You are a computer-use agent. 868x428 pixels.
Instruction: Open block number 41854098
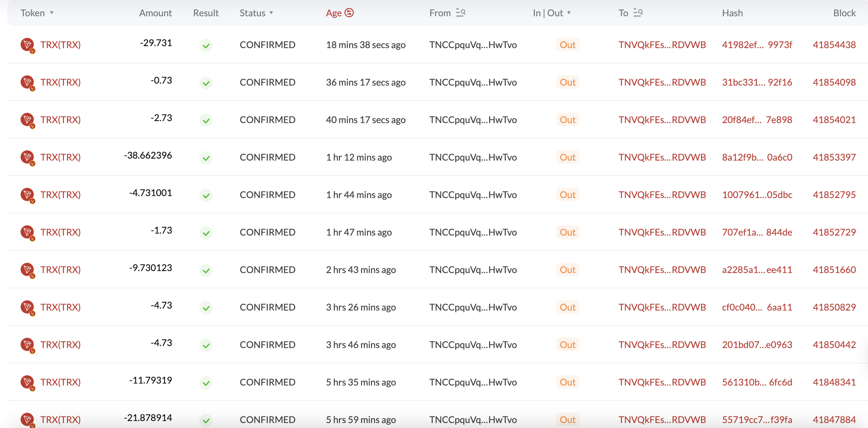pyautogui.click(x=834, y=82)
